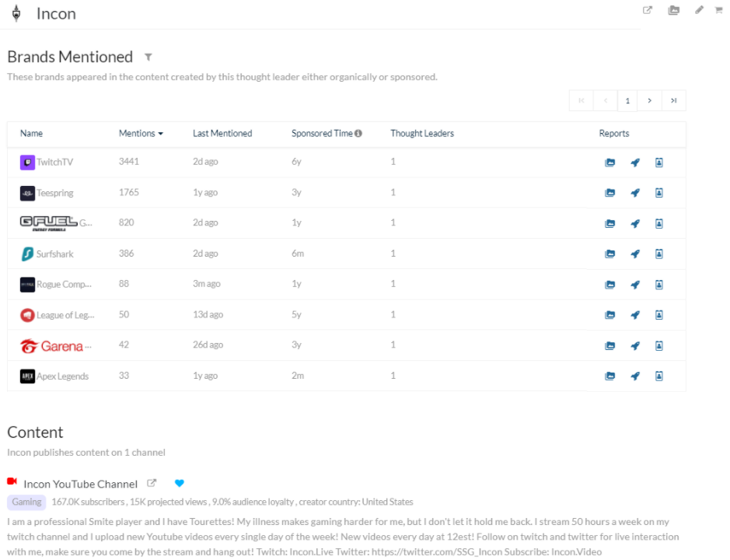Open Rogue Comp folder report icon
Viewport: 730px width, 560px height.
coord(609,284)
